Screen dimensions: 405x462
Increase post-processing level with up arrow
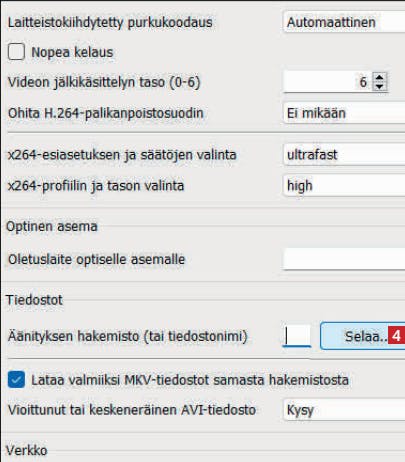click(x=379, y=78)
